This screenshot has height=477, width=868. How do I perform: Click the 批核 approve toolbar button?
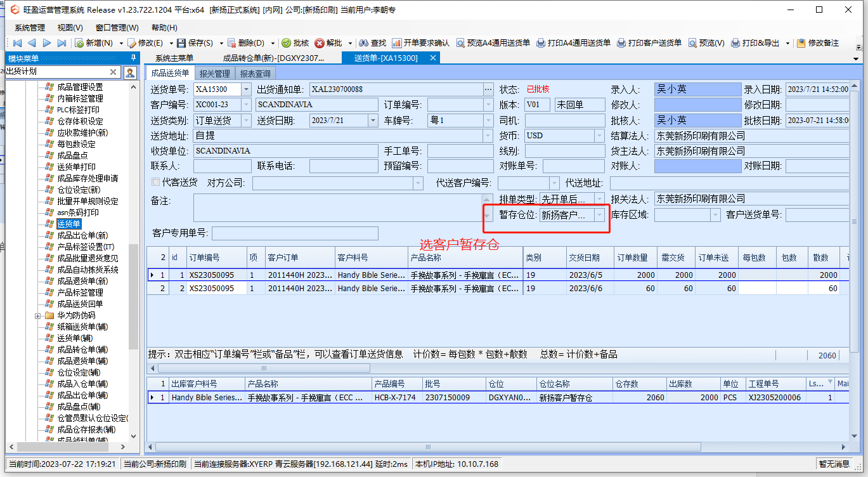click(295, 43)
